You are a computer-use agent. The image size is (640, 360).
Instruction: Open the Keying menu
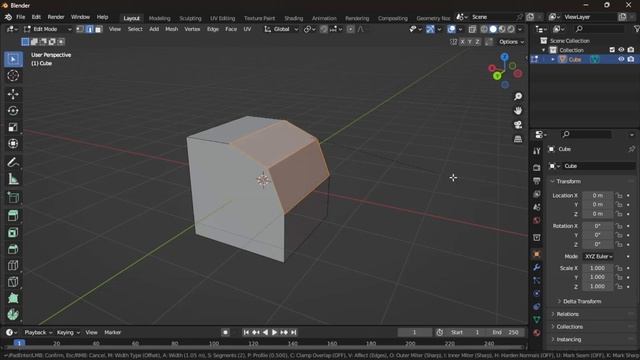(x=68, y=332)
